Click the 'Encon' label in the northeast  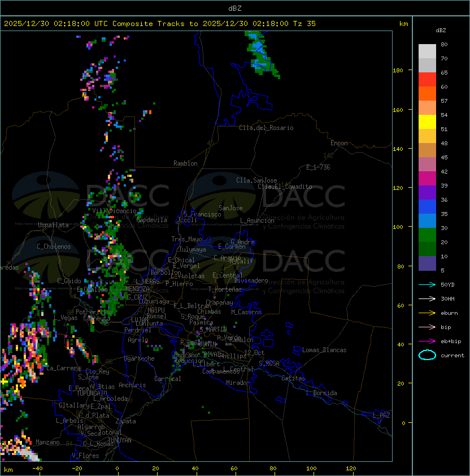(339, 143)
